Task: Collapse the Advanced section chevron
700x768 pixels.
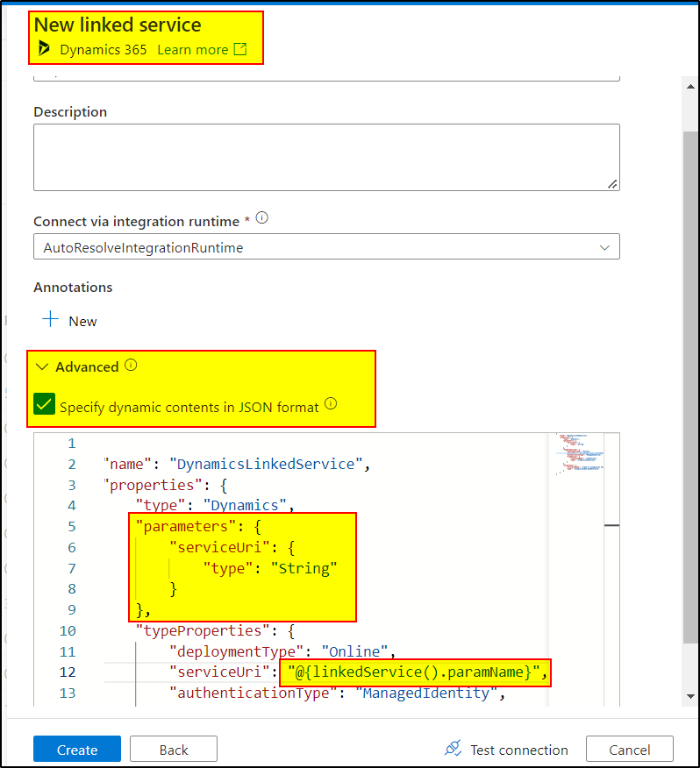Action: point(43,366)
